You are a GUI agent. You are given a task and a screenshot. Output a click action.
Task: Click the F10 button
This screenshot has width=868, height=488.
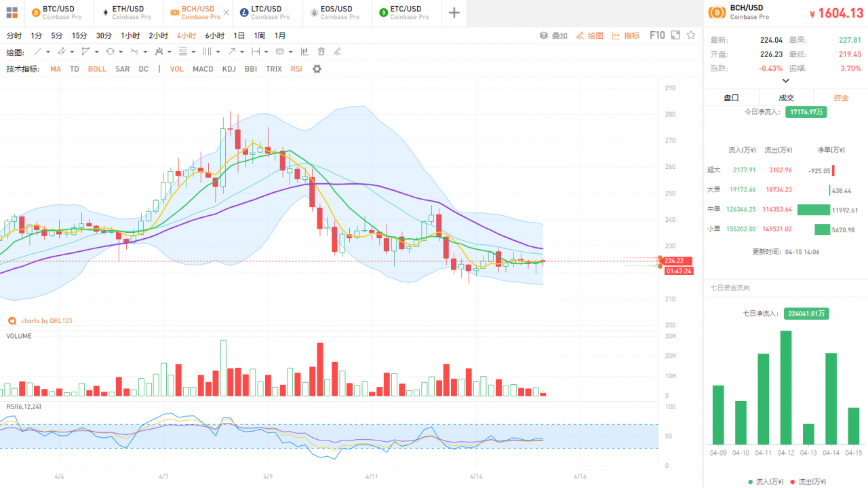pos(657,35)
